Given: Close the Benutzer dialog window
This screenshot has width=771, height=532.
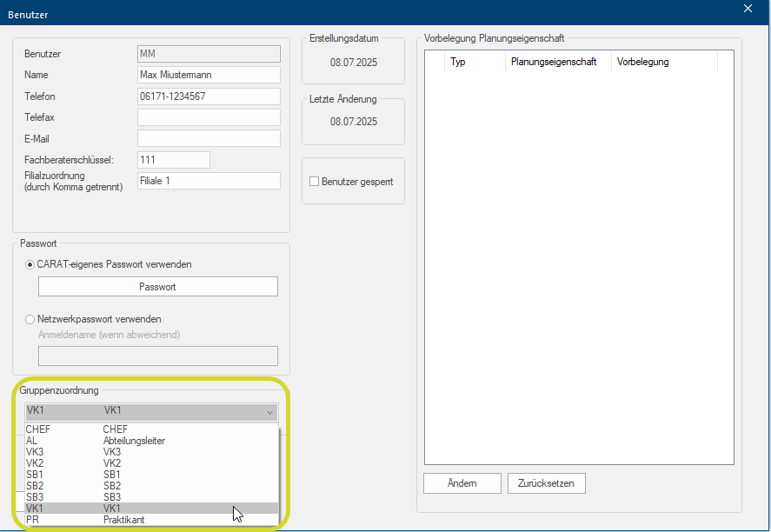Looking at the screenshot, I should coord(748,9).
